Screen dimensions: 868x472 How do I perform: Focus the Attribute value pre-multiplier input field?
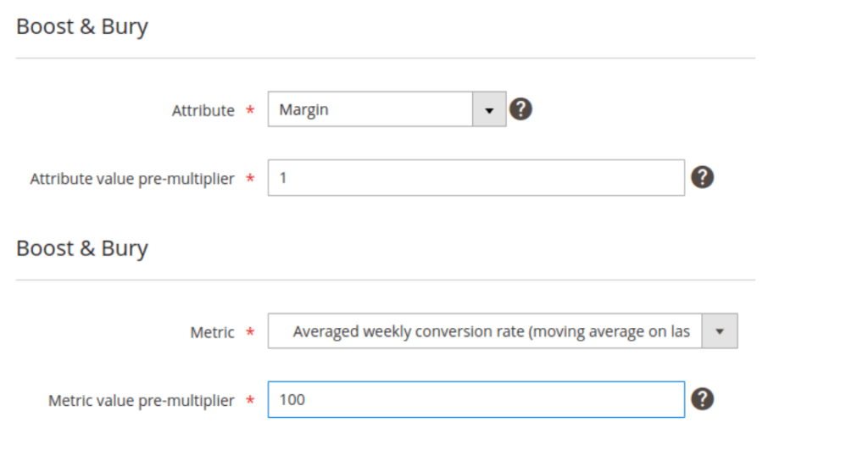[x=476, y=178]
